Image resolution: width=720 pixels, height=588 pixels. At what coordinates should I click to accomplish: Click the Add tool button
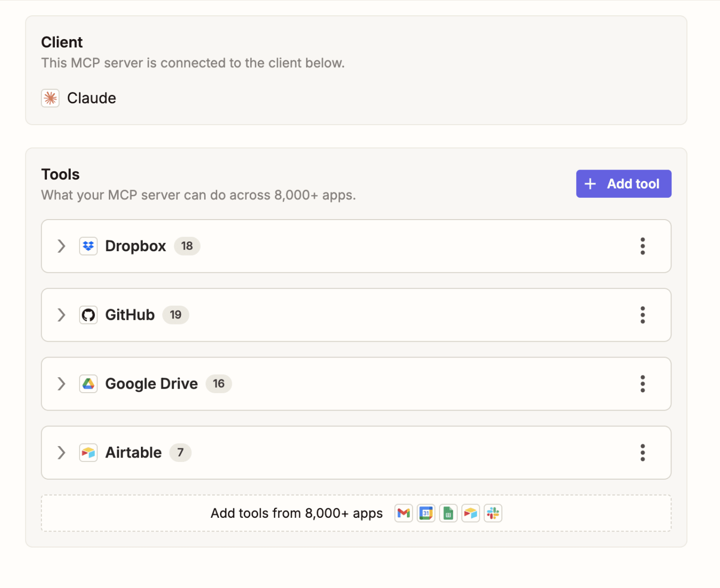[624, 183]
